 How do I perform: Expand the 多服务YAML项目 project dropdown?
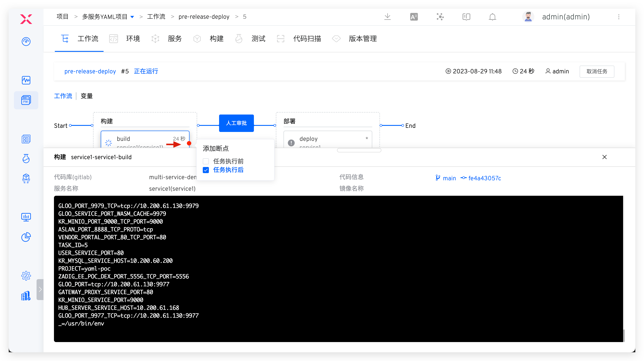[x=132, y=17]
